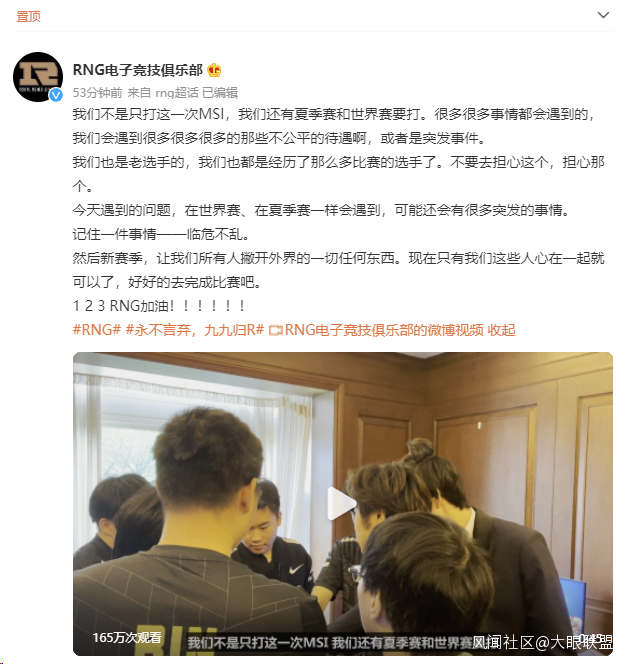Open RNG电子竞技俱乐部的微博视频 link

pyautogui.click(x=384, y=330)
